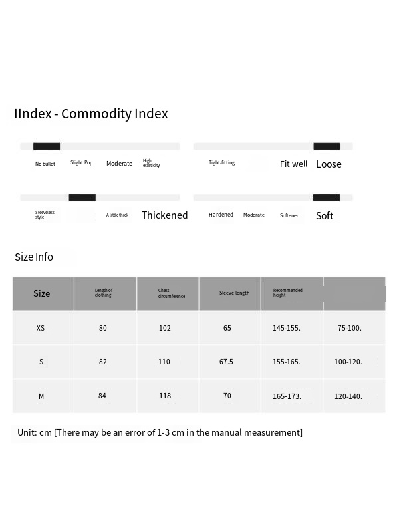Click the Commodity Index title
399x532 pixels.
click(91, 114)
